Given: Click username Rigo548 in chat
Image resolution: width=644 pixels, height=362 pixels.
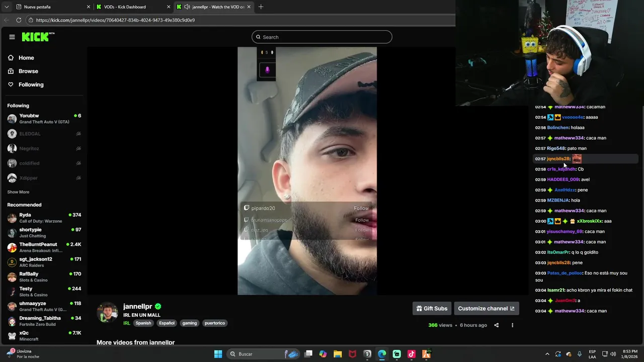Looking at the screenshot, I should 556,148.
